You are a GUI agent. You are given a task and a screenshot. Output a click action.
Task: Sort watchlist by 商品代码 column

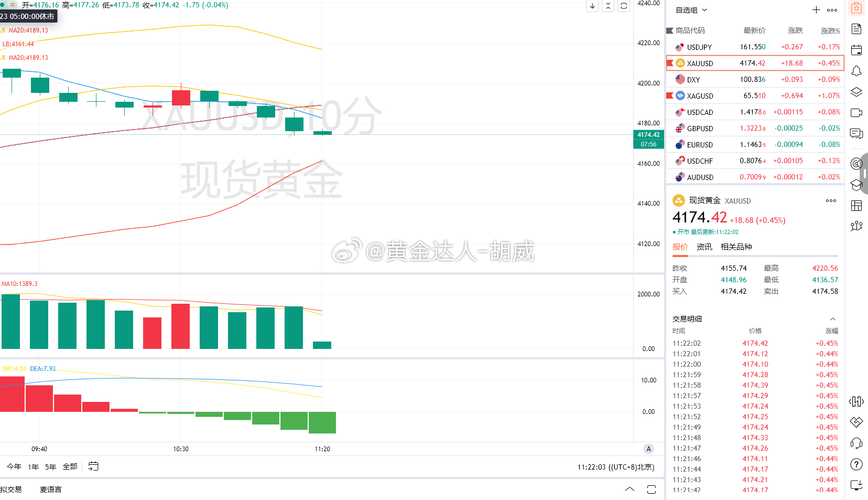coord(690,30)
